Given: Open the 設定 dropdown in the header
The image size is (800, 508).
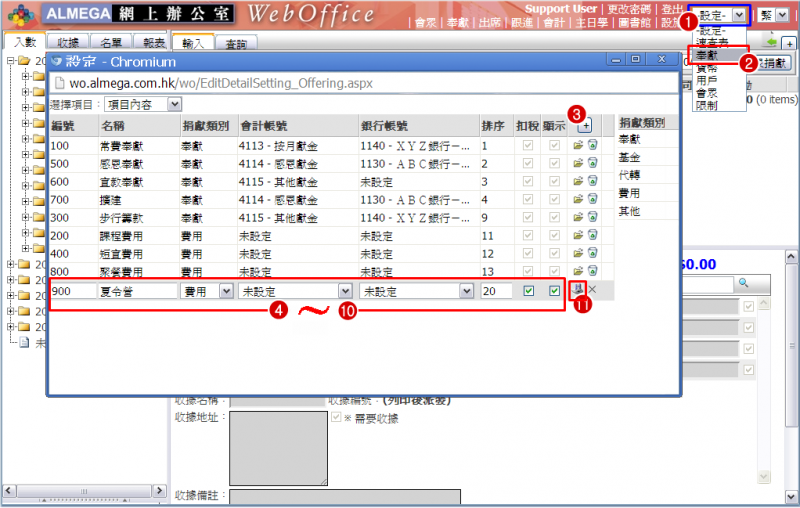Looking at the screenshot, I should 721,15.
